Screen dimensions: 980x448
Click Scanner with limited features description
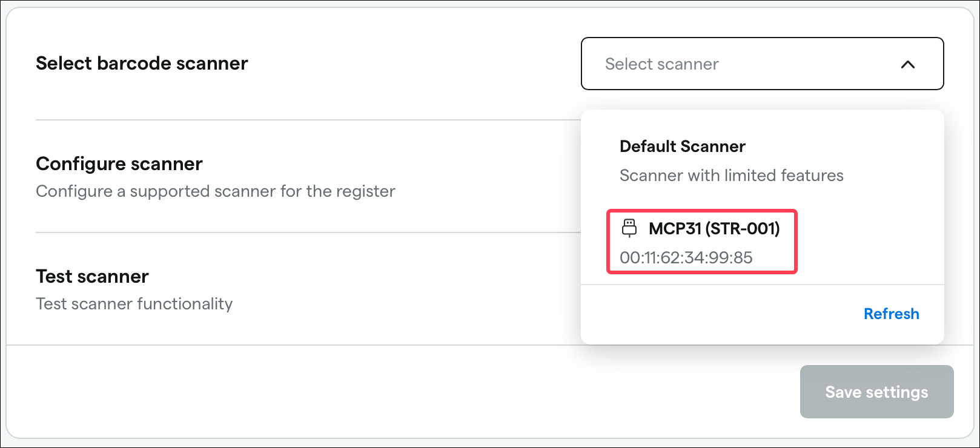click(x=731, y=175)
